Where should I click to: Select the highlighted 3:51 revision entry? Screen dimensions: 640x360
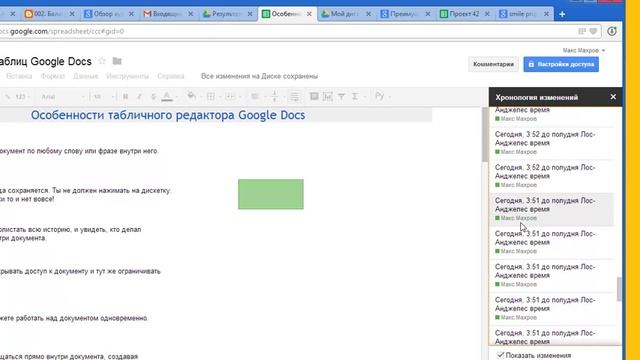pos(551,209)
